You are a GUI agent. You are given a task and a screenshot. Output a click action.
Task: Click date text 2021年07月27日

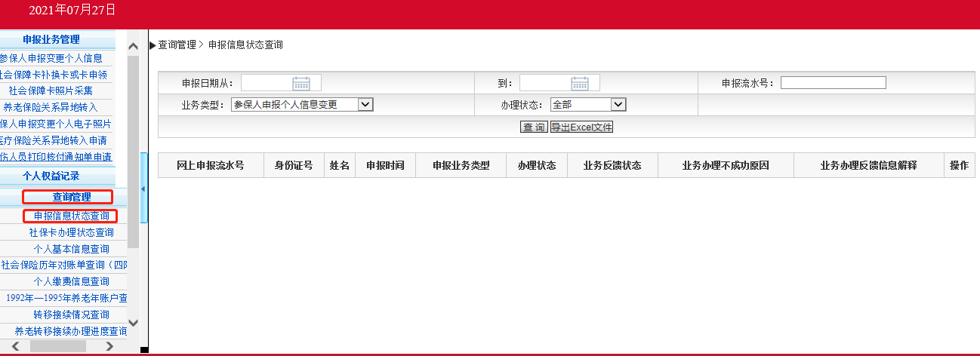tap(72, 10)
